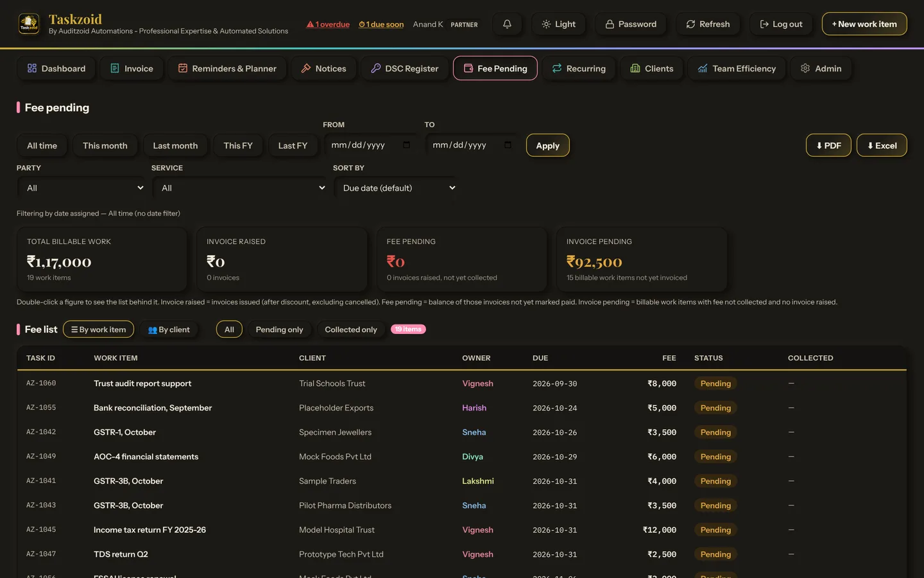Create a New work item

click(x=864, y=24)
